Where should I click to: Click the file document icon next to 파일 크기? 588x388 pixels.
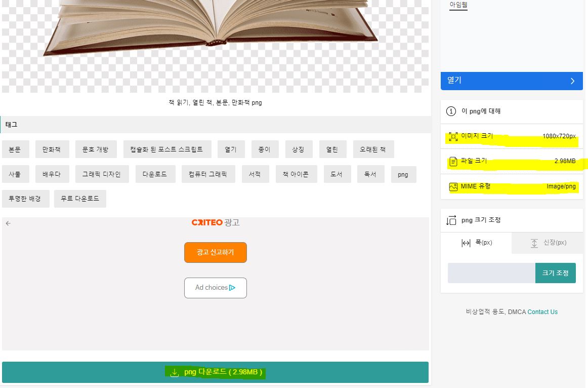pos(453,162)
